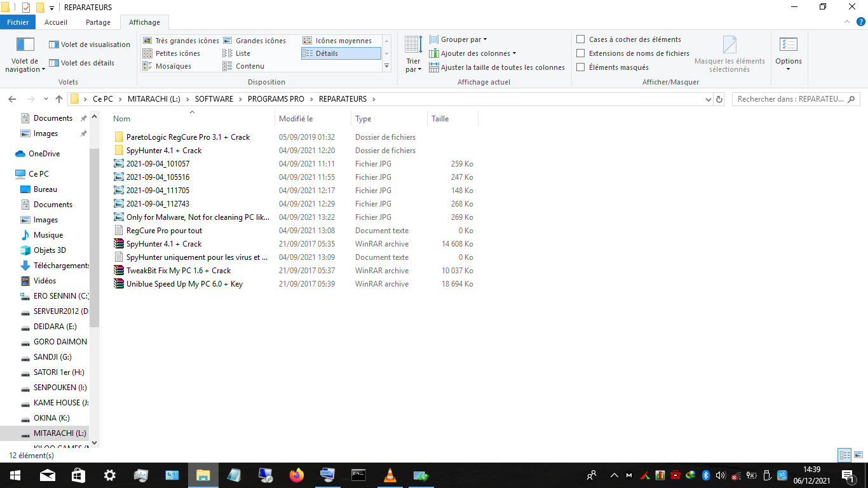
Task: Select Uniblue Speed Up My PC 6.0 + Key archive
Action: pos(184,284)
